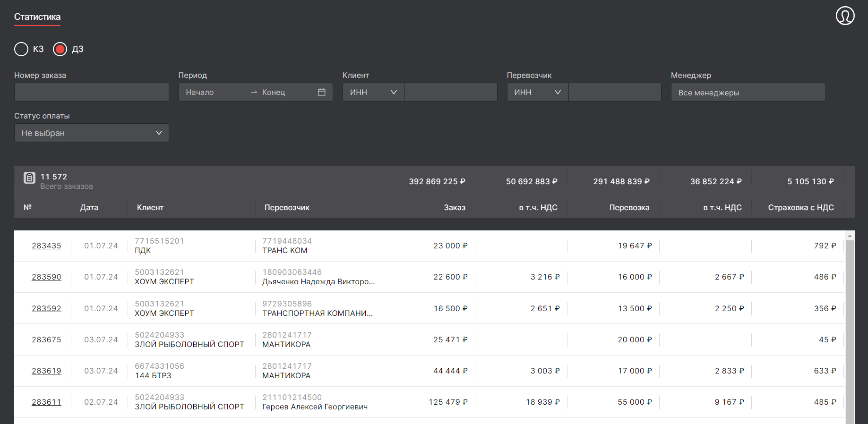Click the scrollbar up arrow of the table
The height and width of the screenshot is (424, 868).
click(x=850, y=236)
